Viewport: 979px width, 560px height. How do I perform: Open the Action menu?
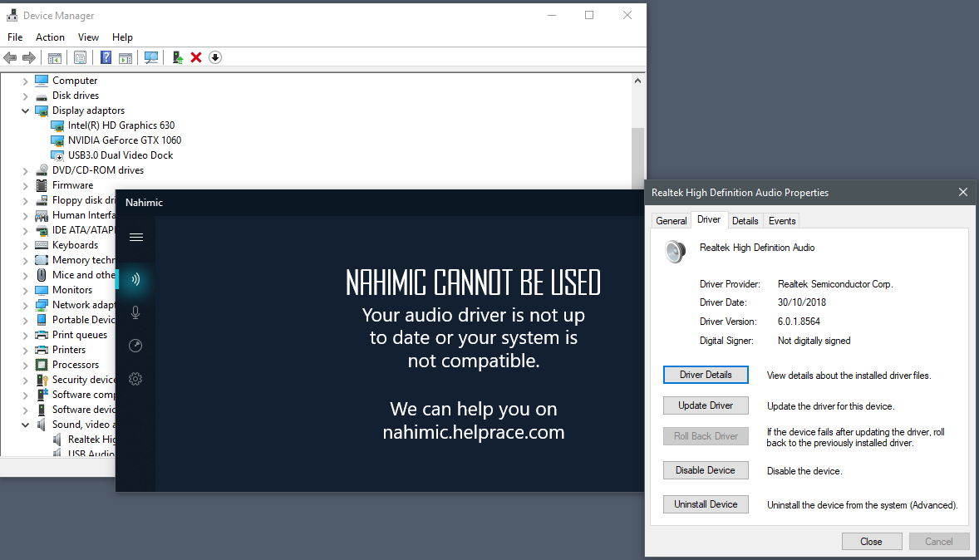50,37
